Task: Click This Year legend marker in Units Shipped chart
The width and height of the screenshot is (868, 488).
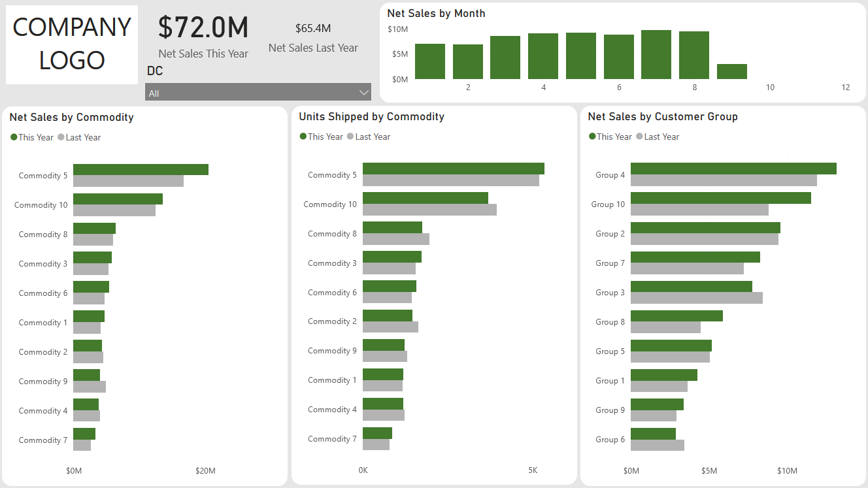Action: [x=303, y=137]
